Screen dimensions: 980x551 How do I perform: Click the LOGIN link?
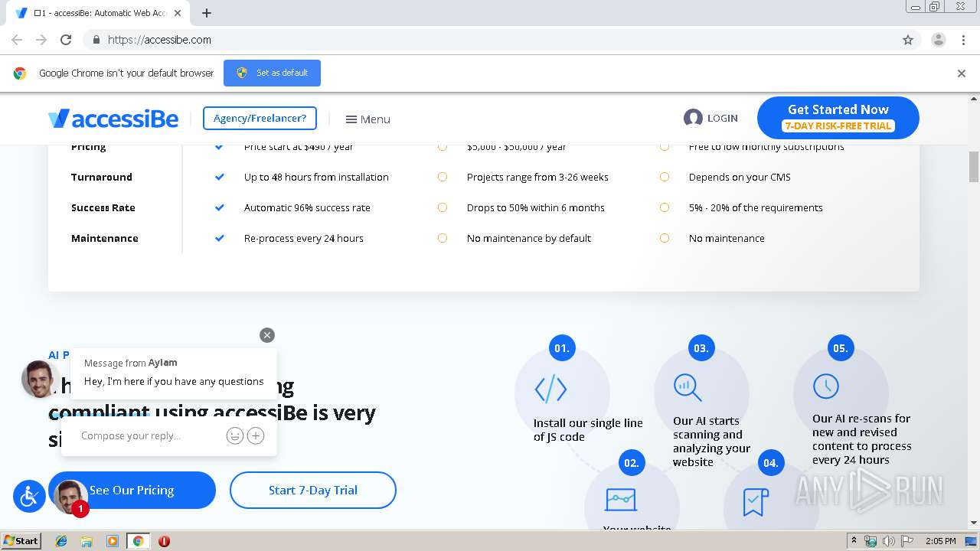click(x=722, y=118)
